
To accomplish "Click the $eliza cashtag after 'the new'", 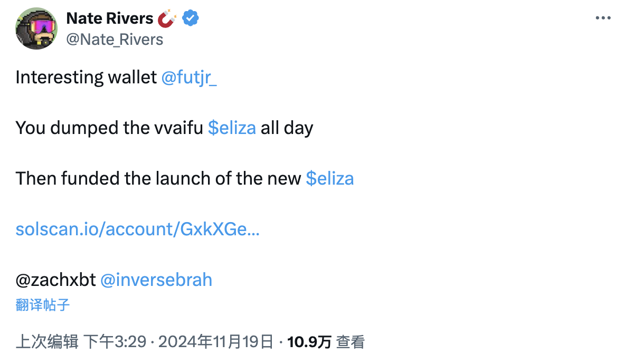I will pyautogui.click(x=330, y=179).
